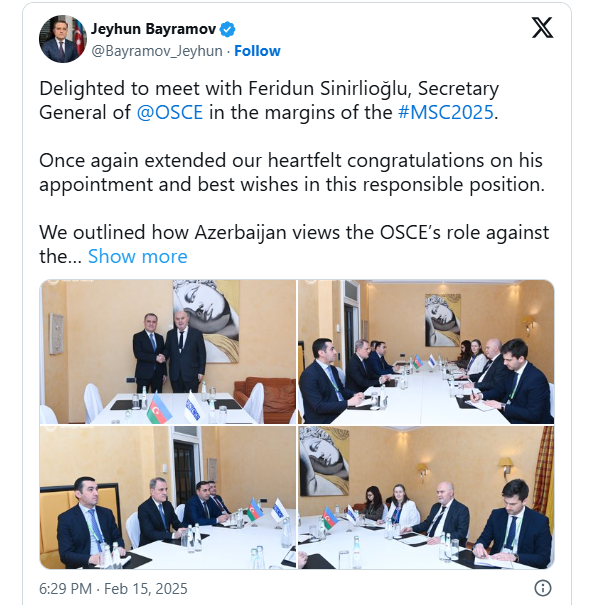Open Jeyhun Bayramov's profile avatar
The height and width of the screenshot is (605, 599).
(63, 39)
